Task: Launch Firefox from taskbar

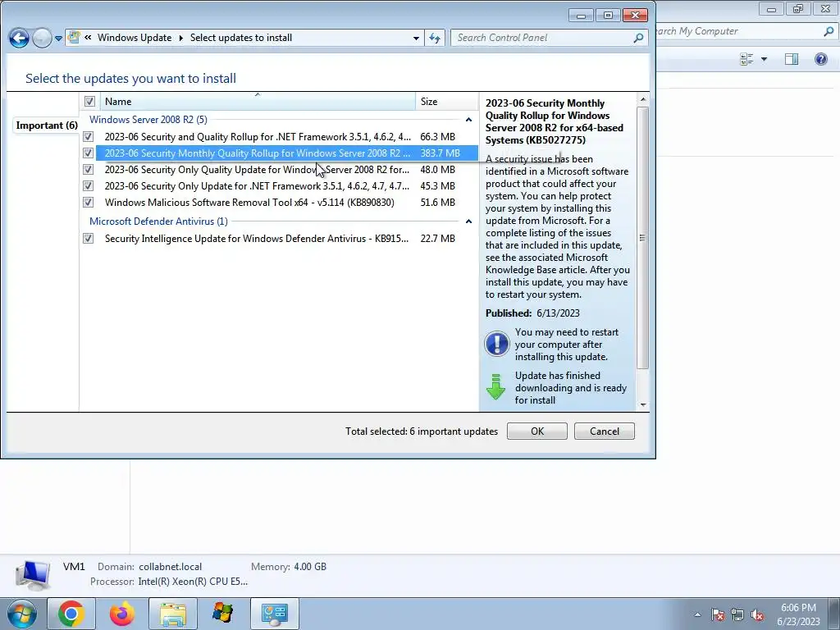Action: coord(122,614)
